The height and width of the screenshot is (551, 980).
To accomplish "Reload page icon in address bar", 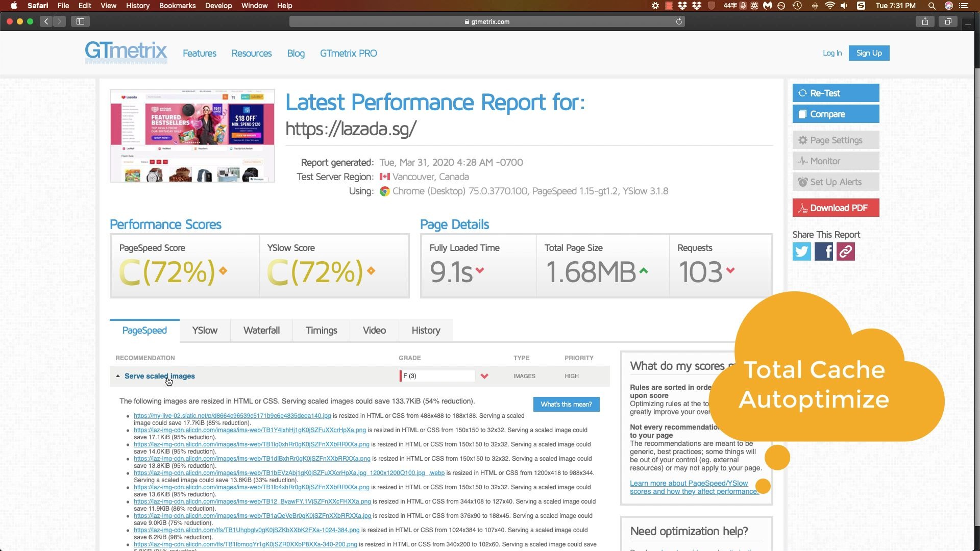I will coord(679,21).
